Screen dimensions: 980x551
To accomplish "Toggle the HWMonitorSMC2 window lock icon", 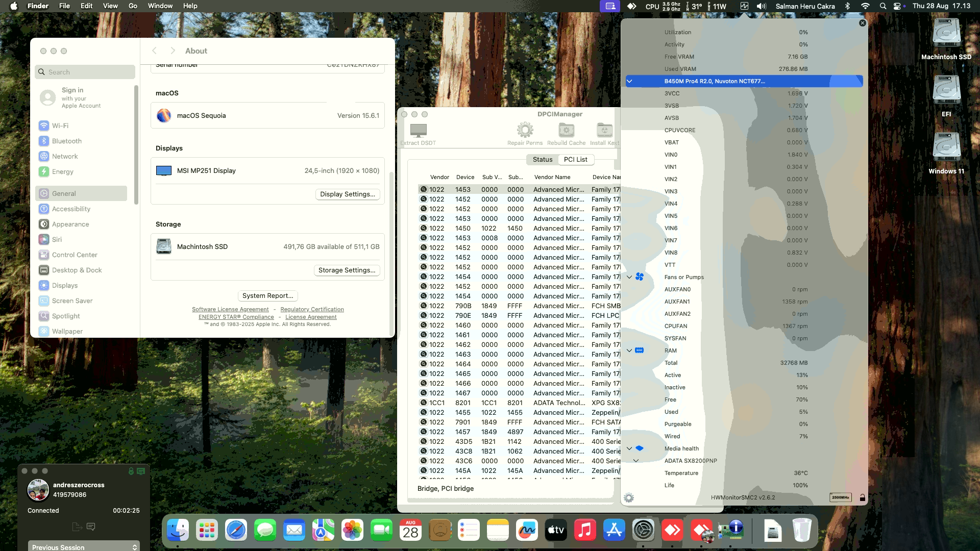I will [x=862, y=498].
